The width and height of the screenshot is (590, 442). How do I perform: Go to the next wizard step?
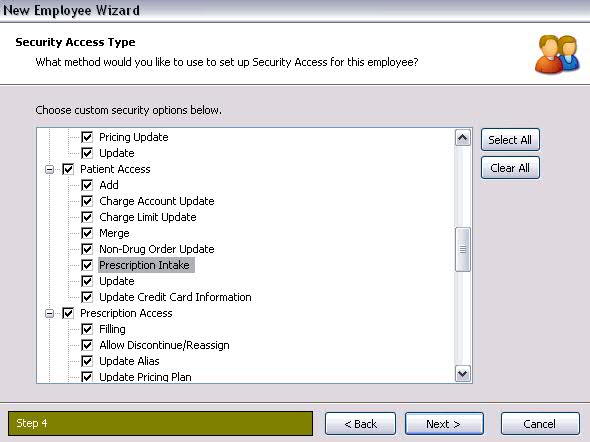(444, 424)
